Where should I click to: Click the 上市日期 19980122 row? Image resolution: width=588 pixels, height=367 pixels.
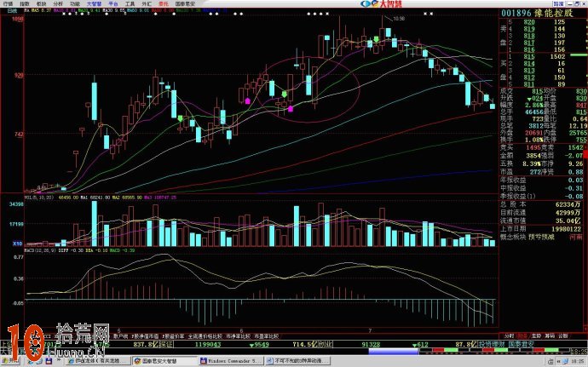tap(541, 229)
